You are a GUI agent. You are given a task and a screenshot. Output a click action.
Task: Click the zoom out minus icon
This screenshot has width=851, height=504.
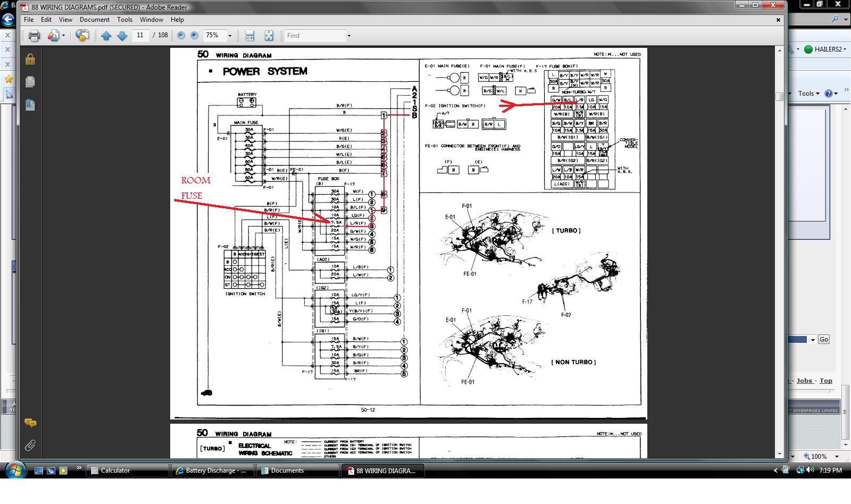pyautogui.click(x=181, y=35)
